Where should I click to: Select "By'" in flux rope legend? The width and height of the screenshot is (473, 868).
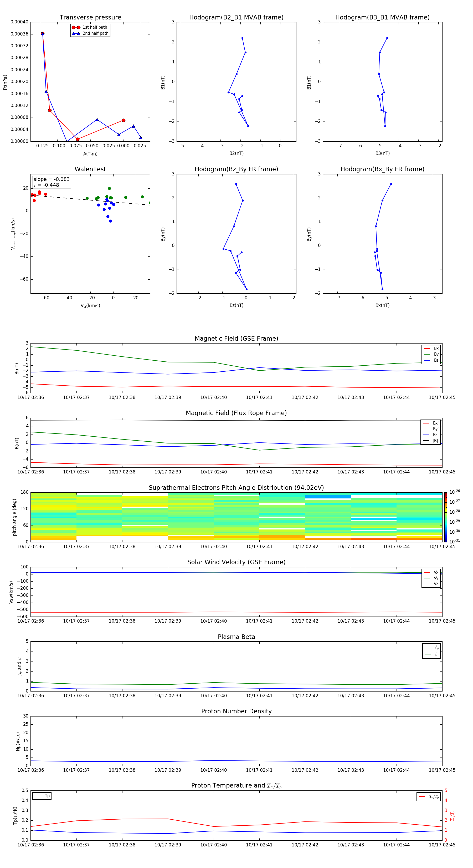pyautogui.click(x=431, y=429)
